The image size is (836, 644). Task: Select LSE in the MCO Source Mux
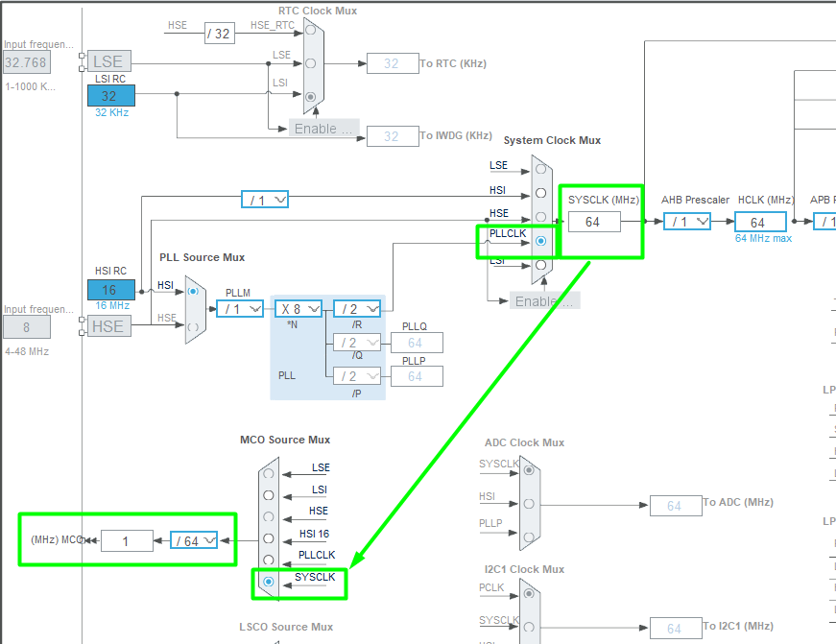(x=269, y=473)
